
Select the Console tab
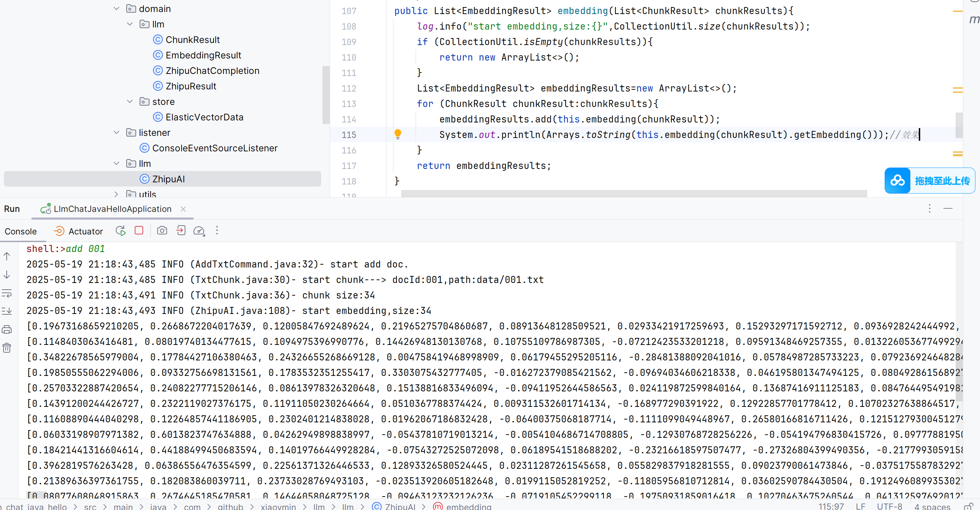[20, 231]
